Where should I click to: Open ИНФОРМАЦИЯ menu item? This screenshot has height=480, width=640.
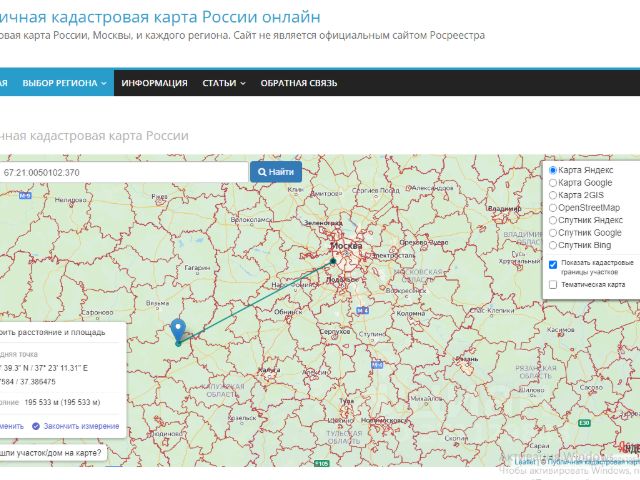(x=154, y=83)
